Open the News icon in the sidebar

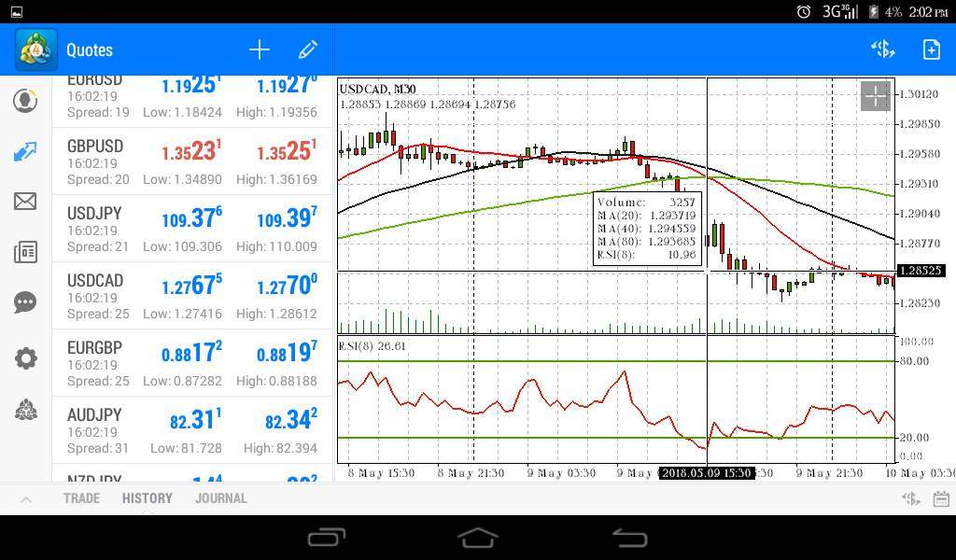pos(25,252)
